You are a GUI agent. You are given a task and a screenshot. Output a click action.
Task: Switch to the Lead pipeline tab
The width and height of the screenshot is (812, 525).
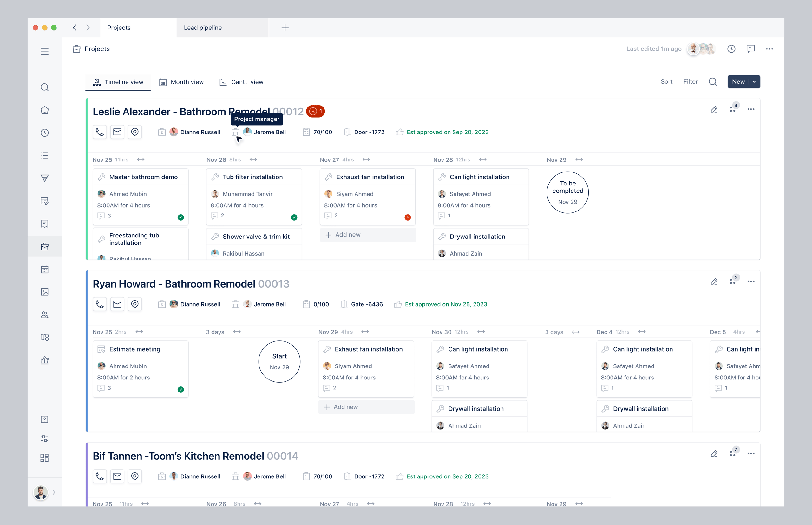(x=222, y=28)
